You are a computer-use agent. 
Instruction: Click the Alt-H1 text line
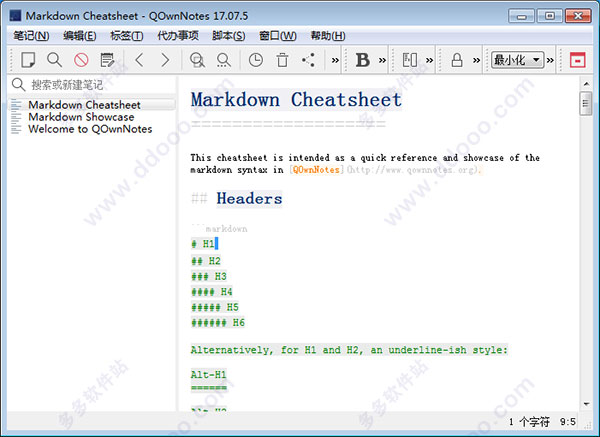(209, 374)
